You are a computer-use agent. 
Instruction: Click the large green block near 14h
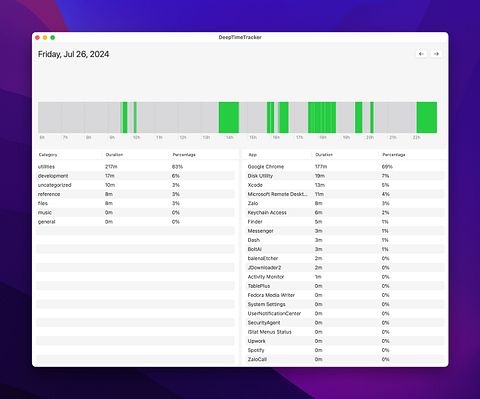[229, 117]
